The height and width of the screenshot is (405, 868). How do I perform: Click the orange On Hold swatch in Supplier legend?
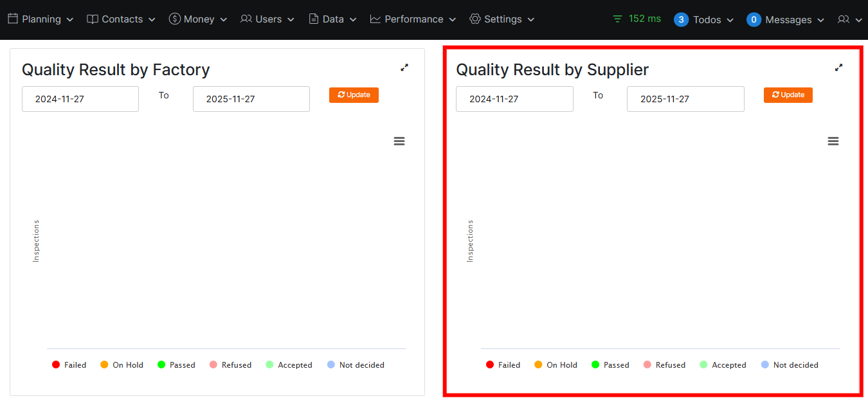[538, 365]
